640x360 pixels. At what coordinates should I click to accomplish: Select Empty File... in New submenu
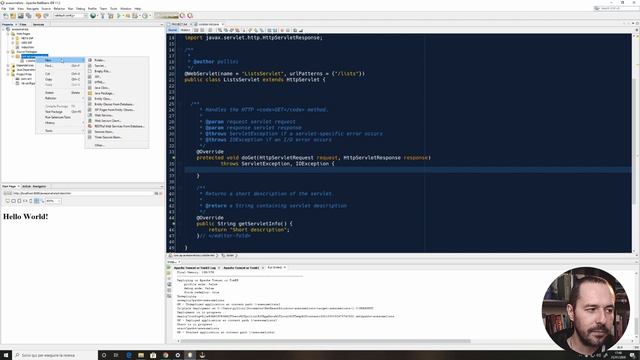[x=117, y=71]
